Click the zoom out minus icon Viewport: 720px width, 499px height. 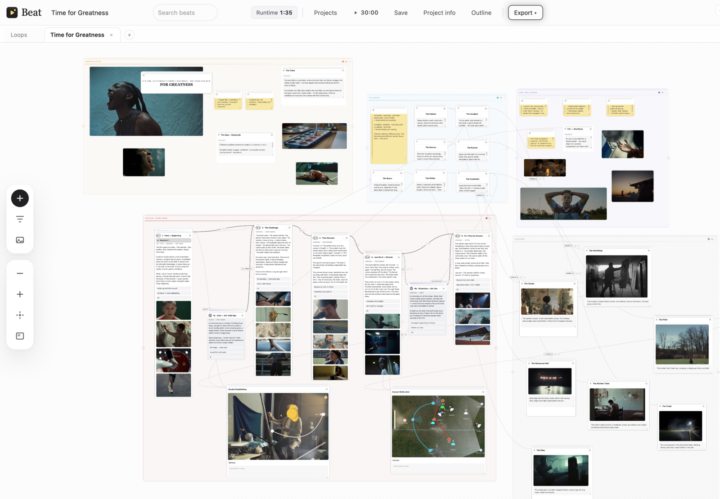click(x=20, y=273)
